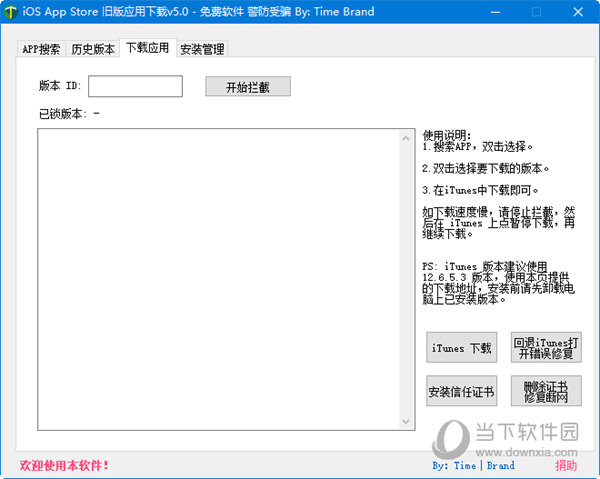Click the 欢迎使用本软件! status text
This screenshot has height=479, width=600.
click(64, 466)
